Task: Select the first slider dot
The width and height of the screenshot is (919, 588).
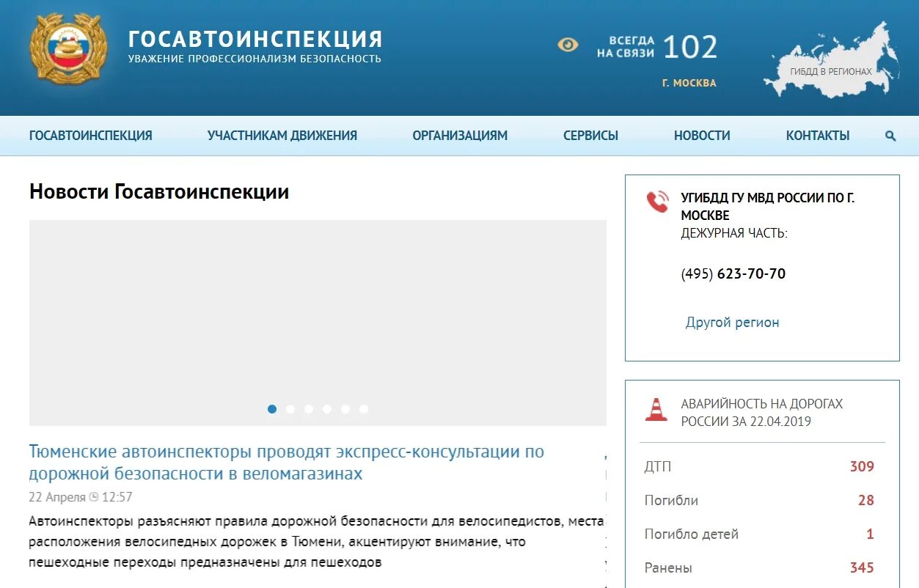Action: [x=272, y=409]
